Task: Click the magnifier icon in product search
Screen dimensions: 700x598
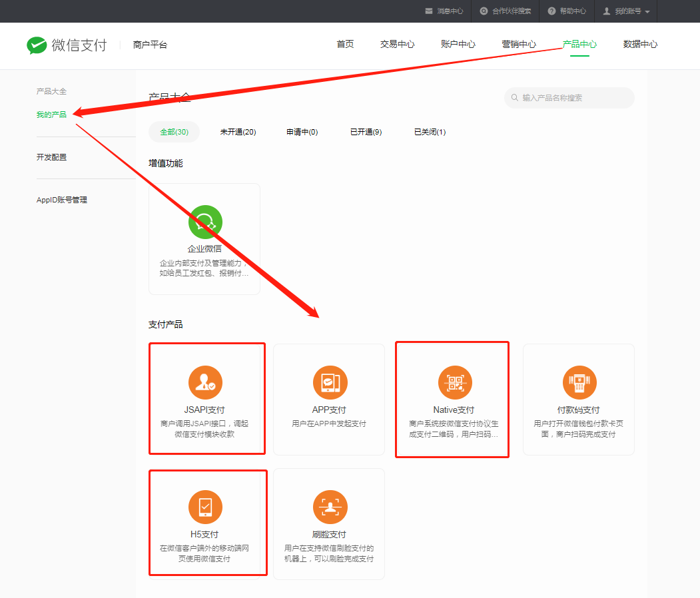Action: coord(515,98)
